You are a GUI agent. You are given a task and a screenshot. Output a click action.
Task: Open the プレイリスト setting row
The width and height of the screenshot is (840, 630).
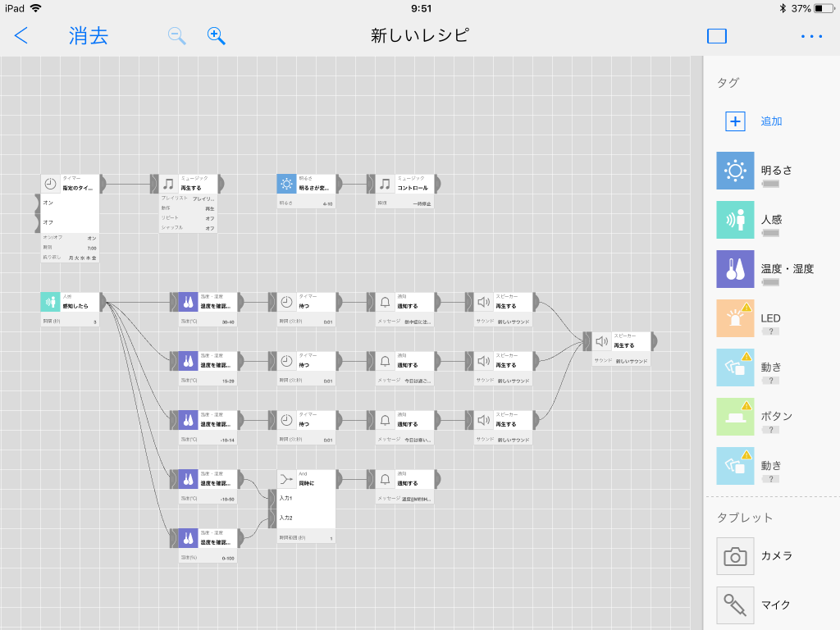[188, 199]
